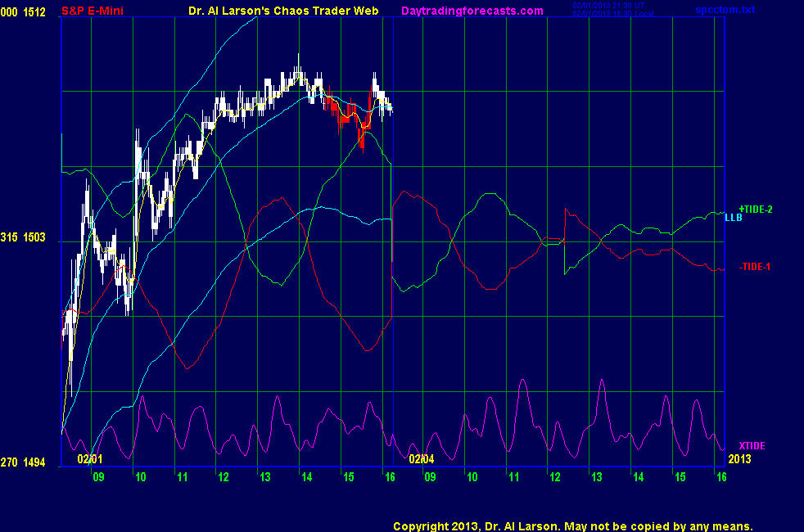
Task: Click the 02/01 date marker
Action: click(89, 460)
